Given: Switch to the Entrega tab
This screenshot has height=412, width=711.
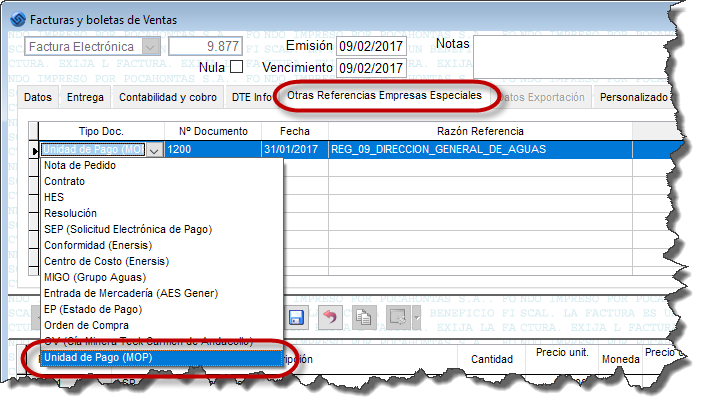Looking at the screenshot, I should click(85, 97).
